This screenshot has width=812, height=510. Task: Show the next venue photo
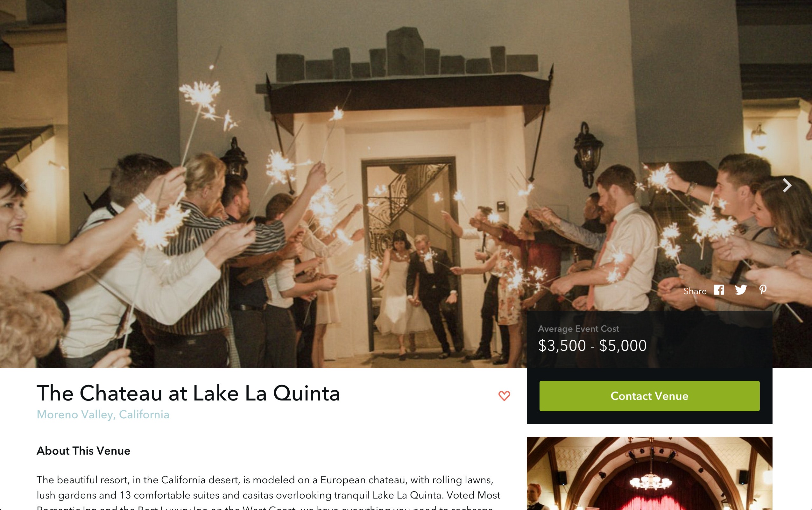[x=786, y=185]
